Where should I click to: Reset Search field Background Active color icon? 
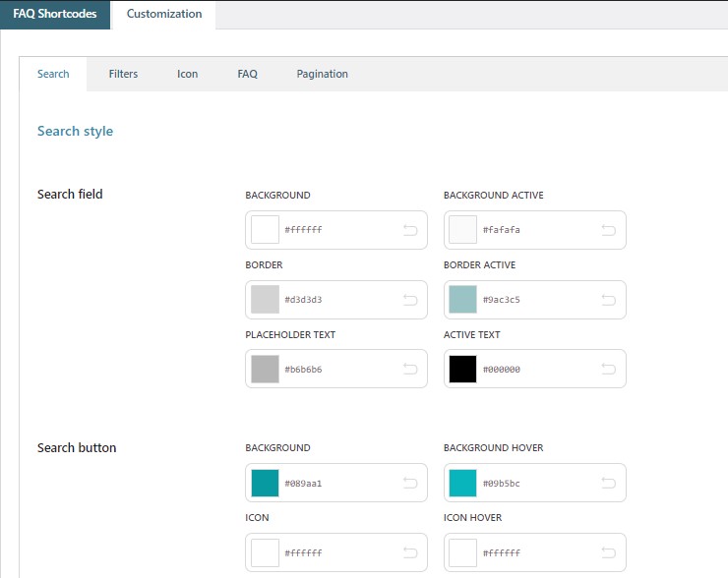pyautogui.click(x=608, y=230)
